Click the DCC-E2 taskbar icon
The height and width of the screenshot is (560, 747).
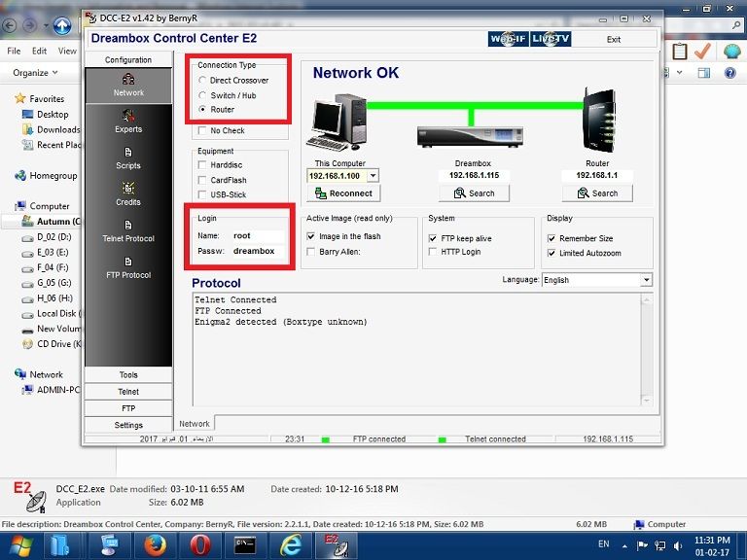click(x=336, y=545)
